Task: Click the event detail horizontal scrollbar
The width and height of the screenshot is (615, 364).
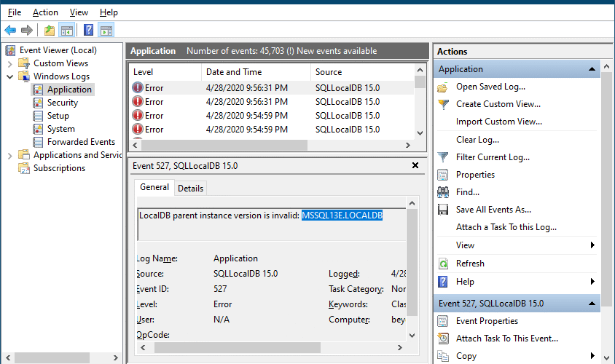Action: 237,347
